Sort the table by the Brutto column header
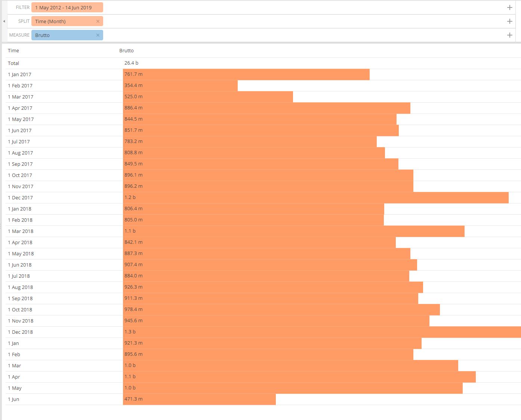521x420 pixels. point(126,50)
